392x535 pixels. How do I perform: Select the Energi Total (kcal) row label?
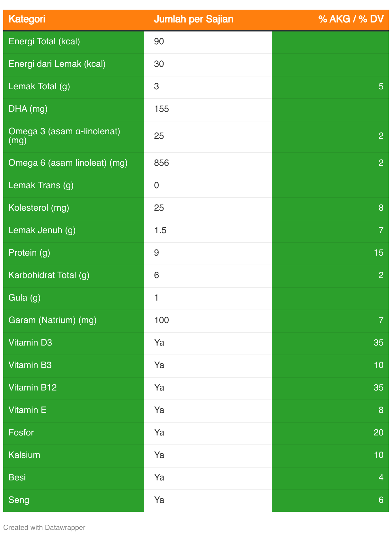[x=44, y=41]
